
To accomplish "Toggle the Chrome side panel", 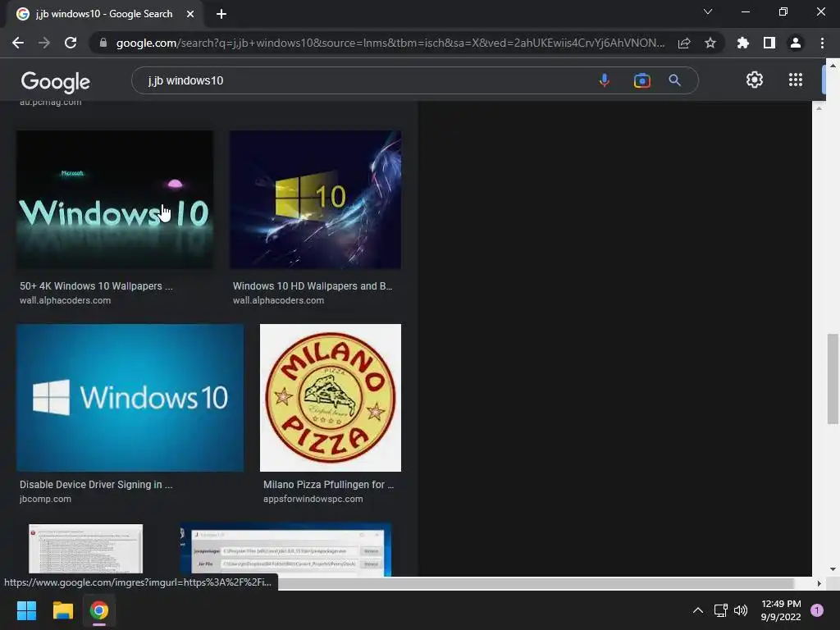I will pos(769,43).
